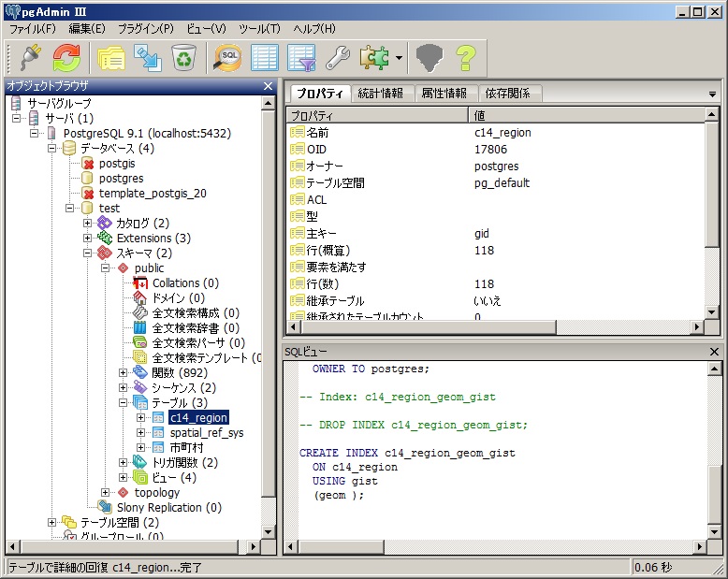Collapse the test database node
The width and height of the screenshot is (728, 579).
coord(71,209)
